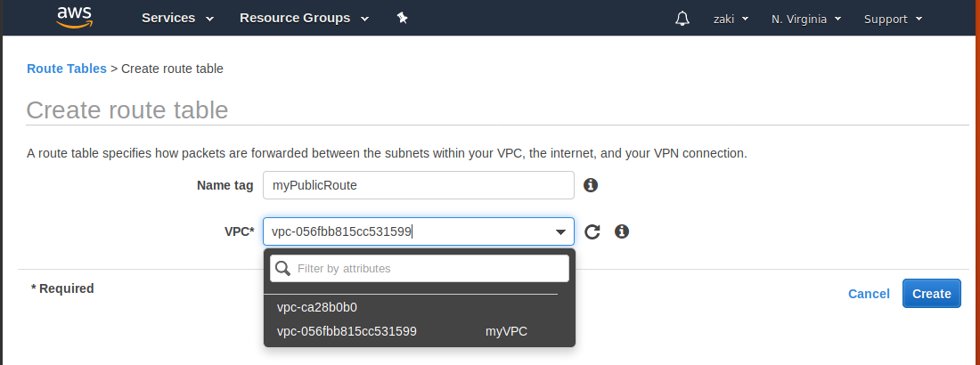The image size is (980, 365).
Task: Toggle the VPC dropdown arrow
Action: (x=561, y=232)
